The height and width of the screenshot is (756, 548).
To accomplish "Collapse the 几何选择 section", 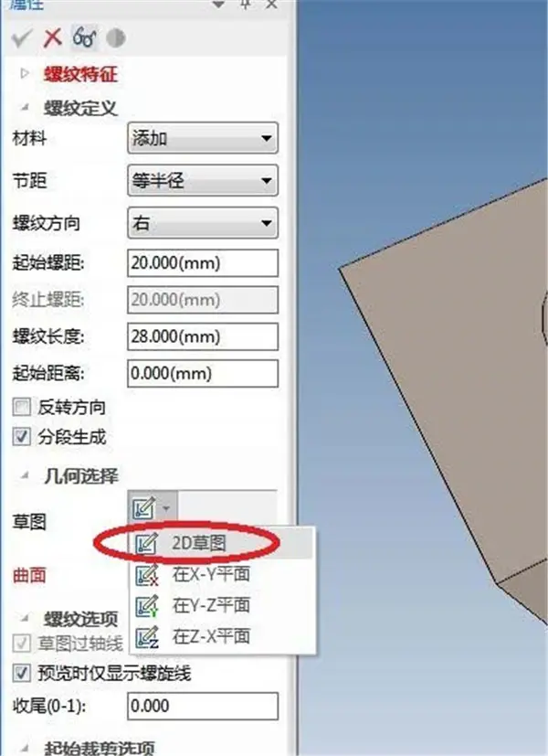I will (25, 476).
